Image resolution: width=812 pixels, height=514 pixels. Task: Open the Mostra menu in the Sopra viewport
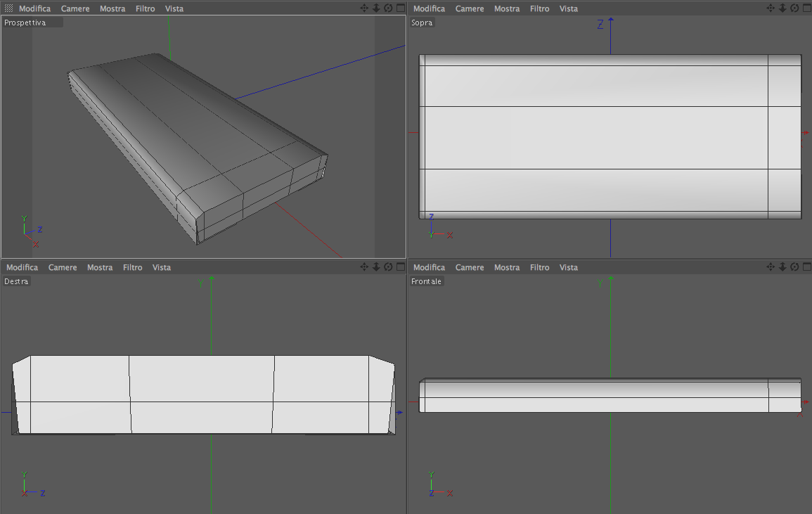coord(506,9)
